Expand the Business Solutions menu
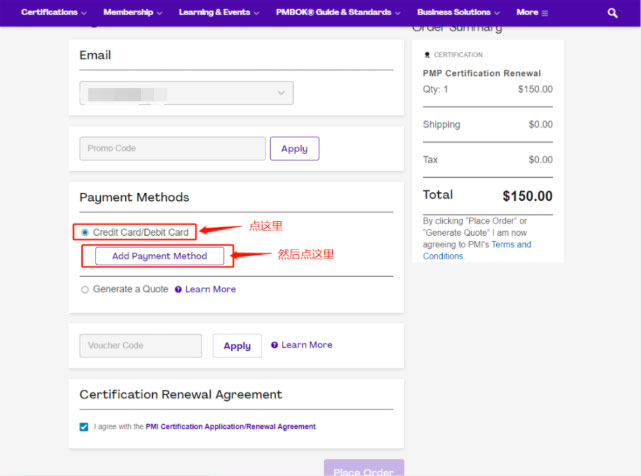The height and width of the screenshot is (476, 641). (x=458, y=12)
